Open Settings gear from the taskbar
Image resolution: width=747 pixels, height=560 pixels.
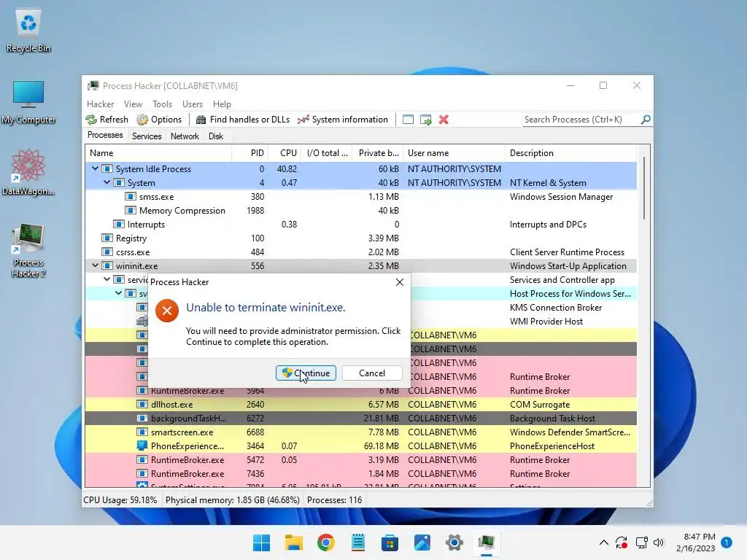point(454,542)
